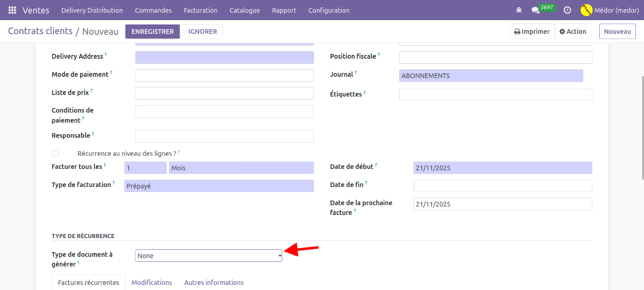The image size is (644, 290).
Task: Open the conversations icon showing 3697
Action: click(x=535, y=10)
